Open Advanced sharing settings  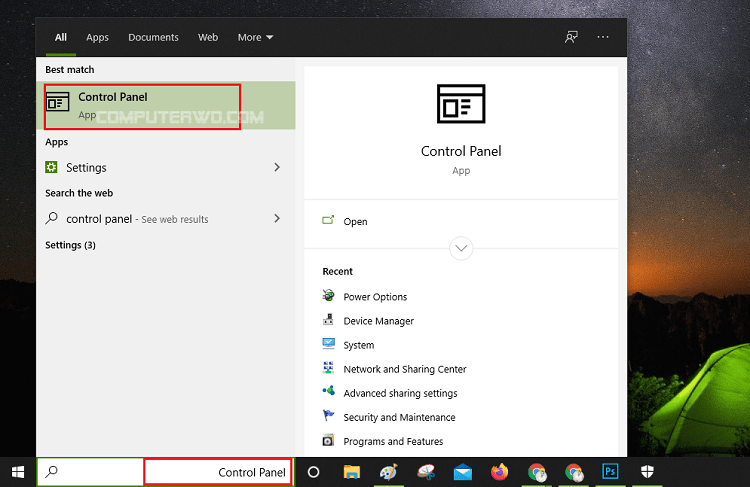click(400, 393)
